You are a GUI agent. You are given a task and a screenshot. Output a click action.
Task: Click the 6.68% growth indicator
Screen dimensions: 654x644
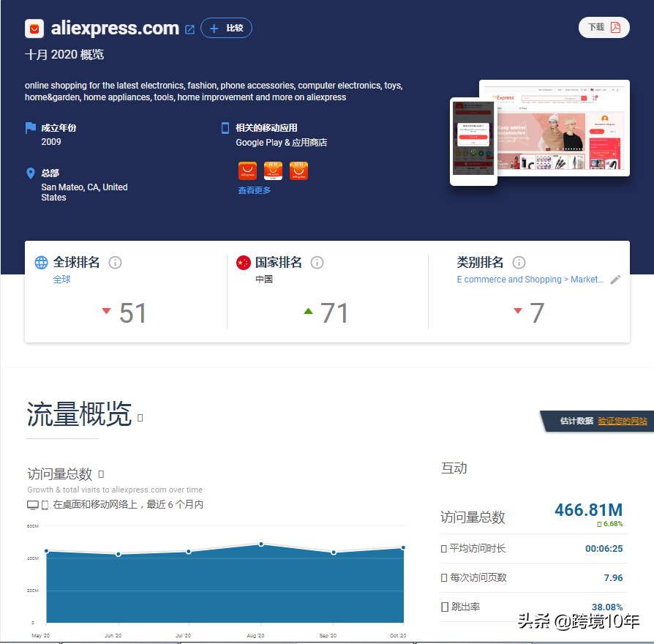pos(610,524)
